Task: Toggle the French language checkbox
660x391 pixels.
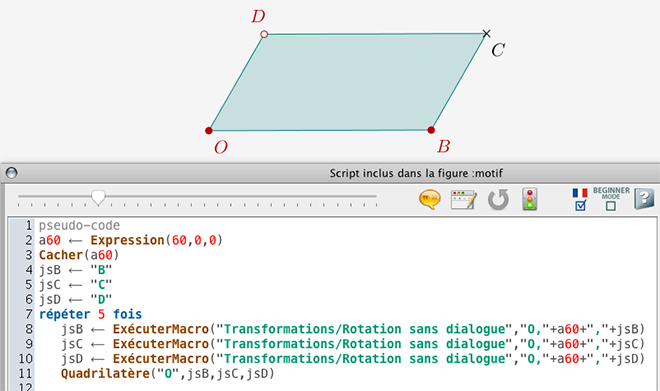Action: point(580,205)
